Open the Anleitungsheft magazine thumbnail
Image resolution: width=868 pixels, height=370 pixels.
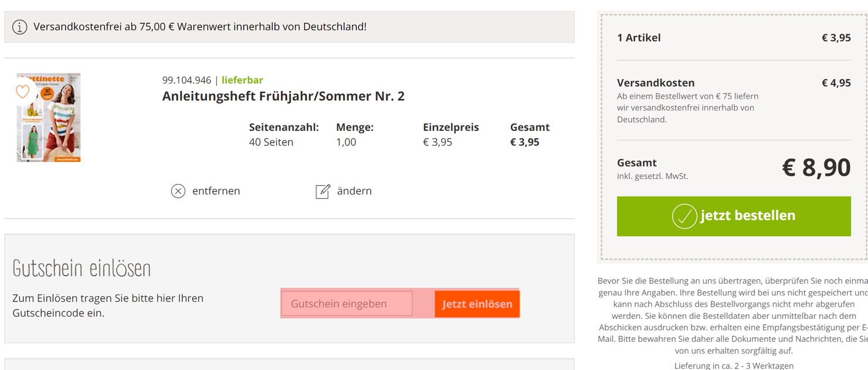pyautogui.click(x=49, y=117)
